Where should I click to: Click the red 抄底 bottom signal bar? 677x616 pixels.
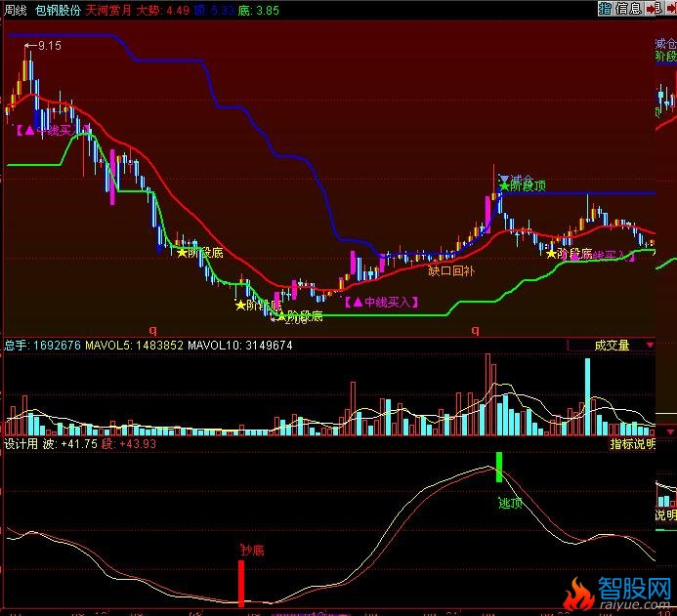coord(240,584)
